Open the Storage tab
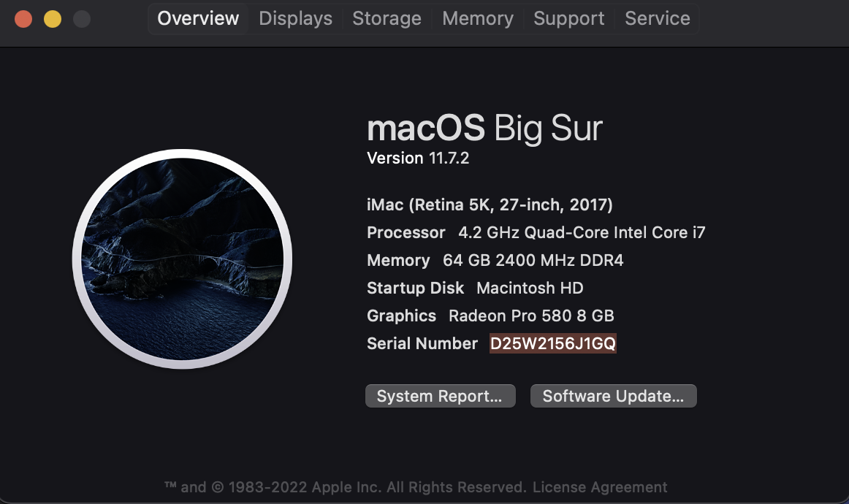849x504 pixels. tap(387, 19)
